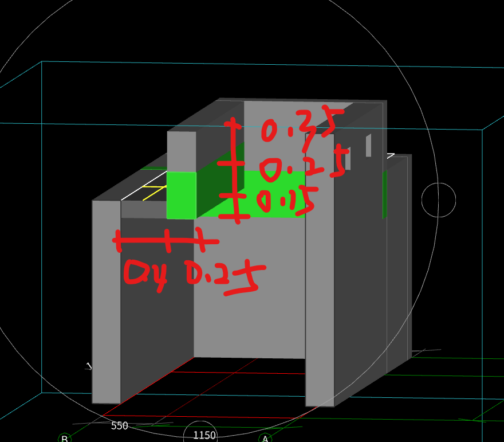Select the right front gray wall column
504x442 pixels.
click(x=320, y=270)
